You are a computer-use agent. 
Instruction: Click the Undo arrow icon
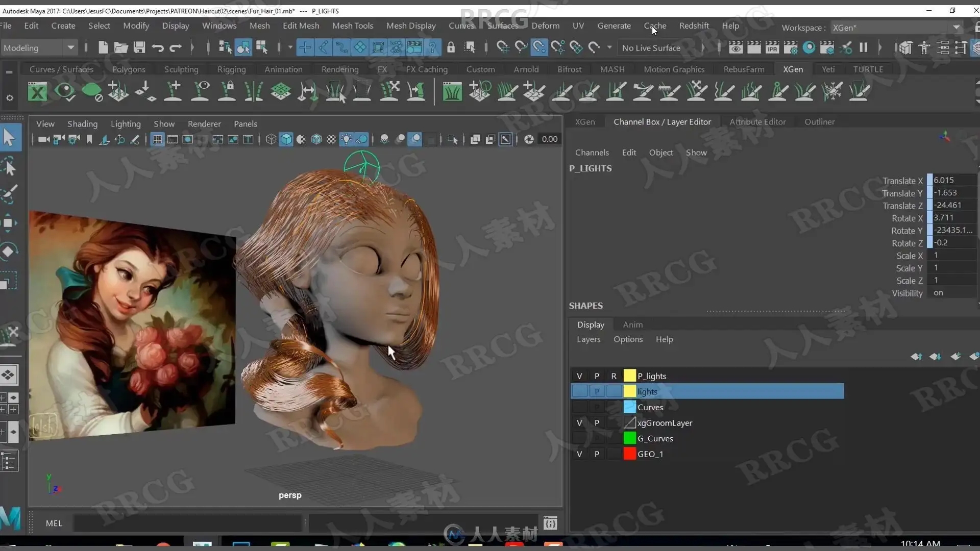pyautogui.click(x=157, y=47)
